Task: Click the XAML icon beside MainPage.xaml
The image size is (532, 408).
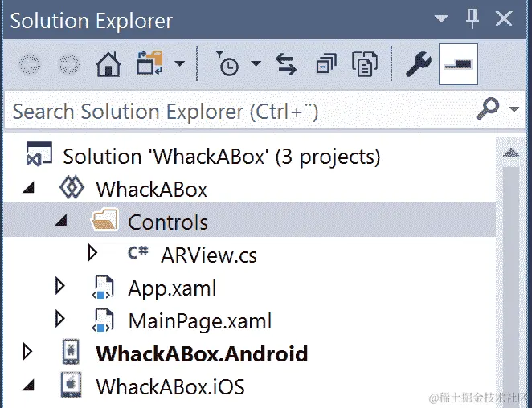Action: point(103,320)
